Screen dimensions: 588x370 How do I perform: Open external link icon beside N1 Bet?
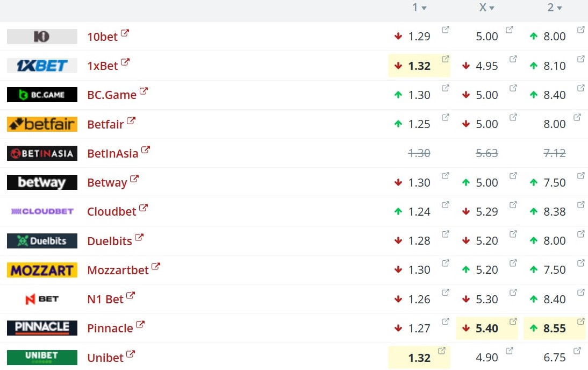(x=131, y=295)
